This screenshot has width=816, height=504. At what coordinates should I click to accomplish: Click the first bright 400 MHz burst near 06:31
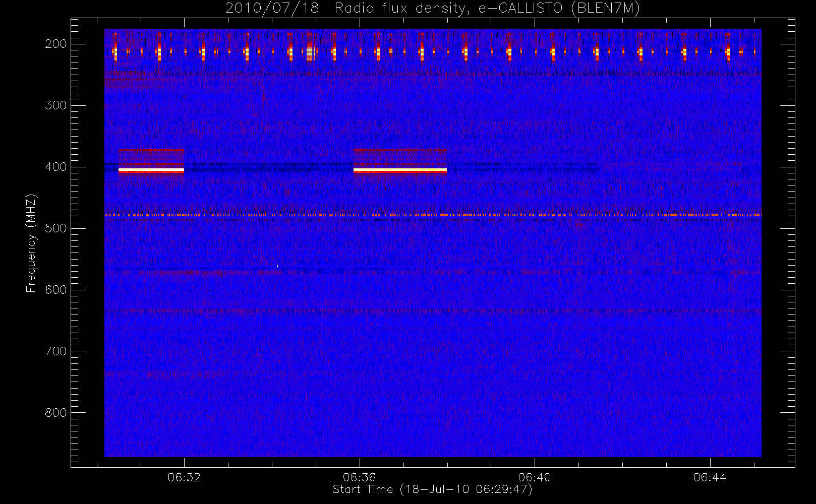point(151,170)
